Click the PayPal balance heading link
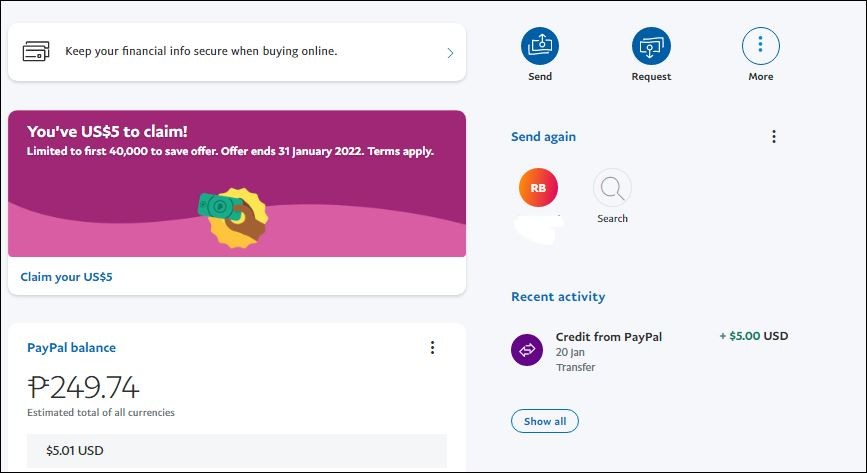The height and width of the screenshot is (473, 867). [x=71, y=347]
